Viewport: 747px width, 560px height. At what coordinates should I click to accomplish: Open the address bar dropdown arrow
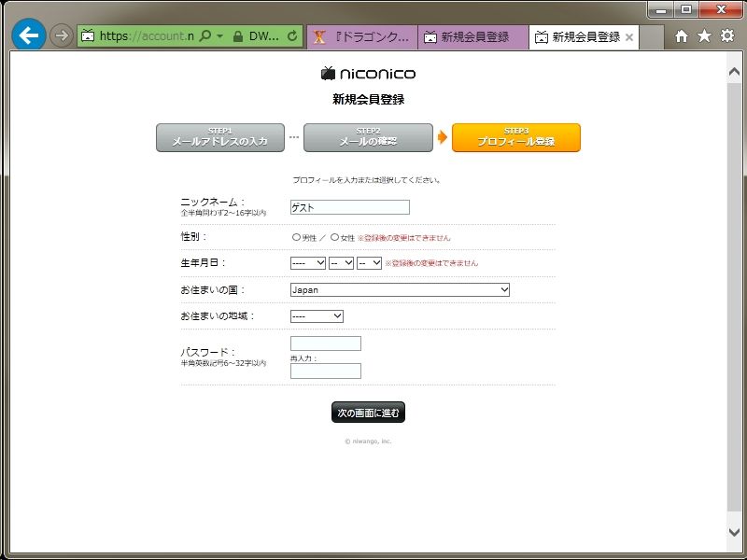pyautogui.click(x=219, y=35)
